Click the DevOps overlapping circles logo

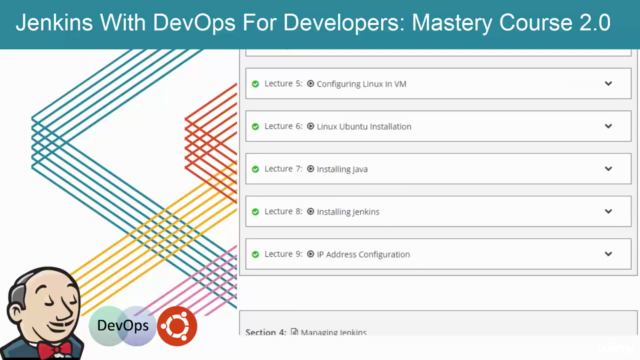click(x=123, y=326)
